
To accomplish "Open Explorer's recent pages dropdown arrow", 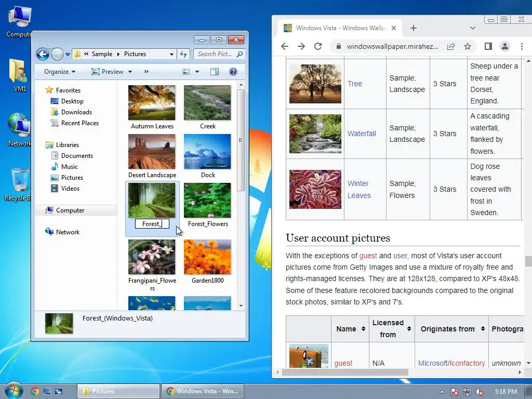I will (x=68, y=54).
